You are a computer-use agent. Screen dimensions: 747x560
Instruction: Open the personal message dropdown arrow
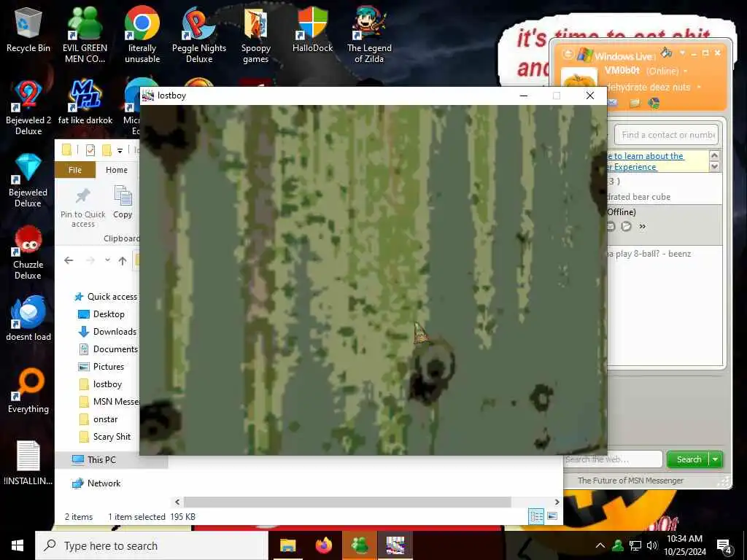tap(699, 87)
